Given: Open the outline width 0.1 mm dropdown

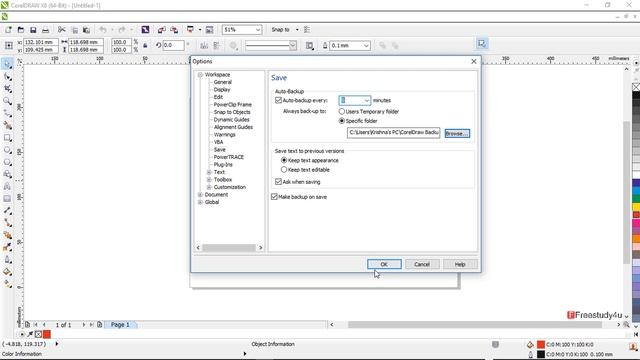Looking at the screenshot, I should 366,46.
